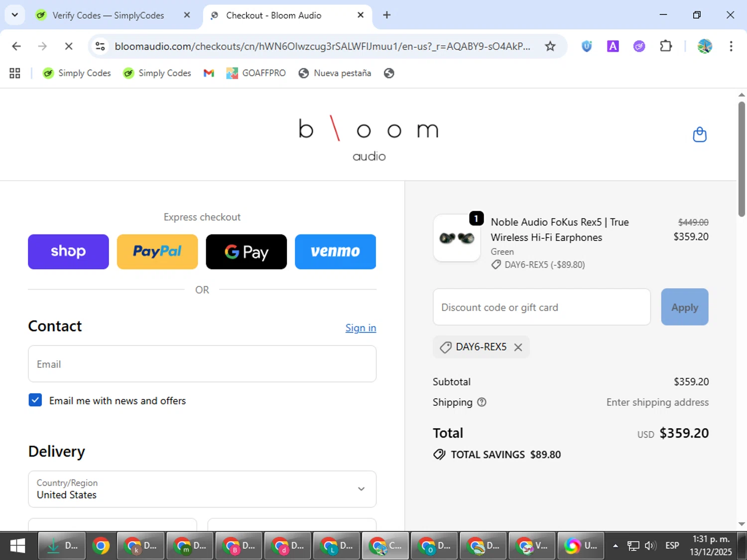
Task: Open the blue shield extension icon
Action: pyautogui.click(x=587, y=46)
